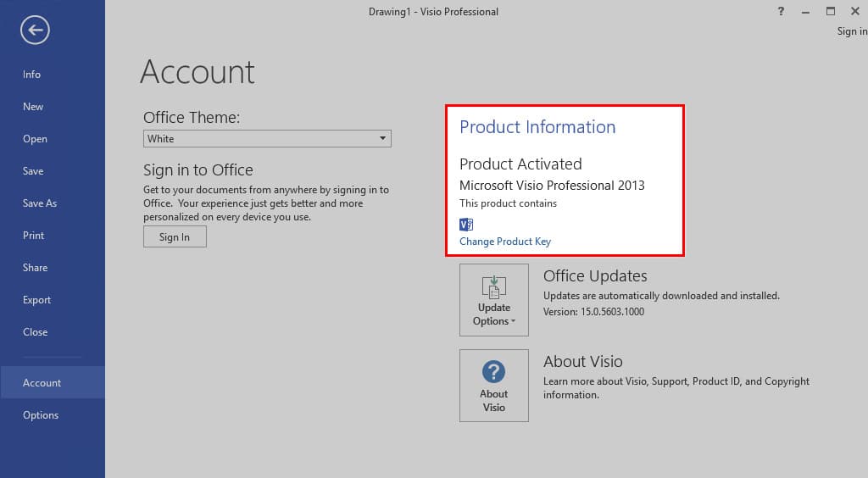This screenshot has height=478, width=868.
Task: Click the Change Product Key link
Action: [505, 242]
